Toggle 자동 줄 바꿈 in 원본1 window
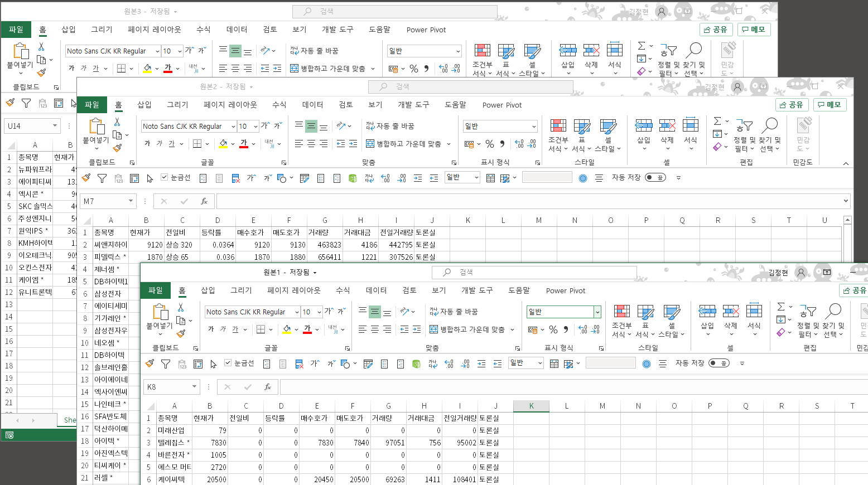This screenshot has width=868, height=485. 454,312
